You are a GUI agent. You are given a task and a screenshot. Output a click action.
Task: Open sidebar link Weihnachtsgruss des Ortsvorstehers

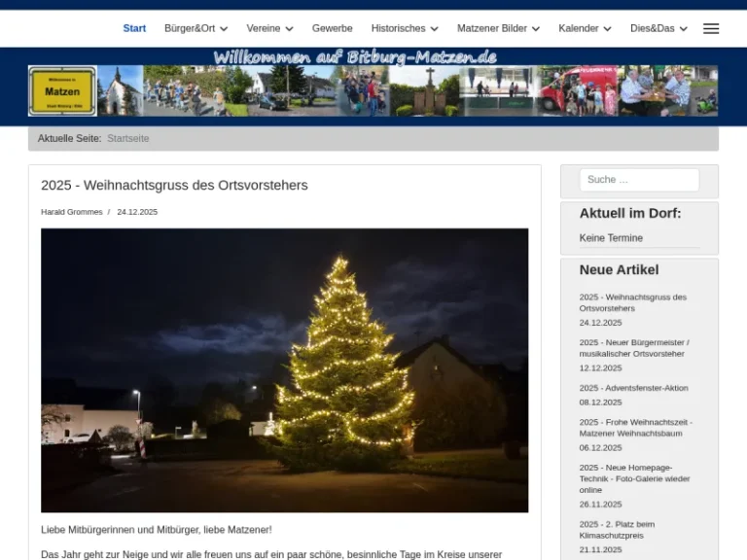632,302
